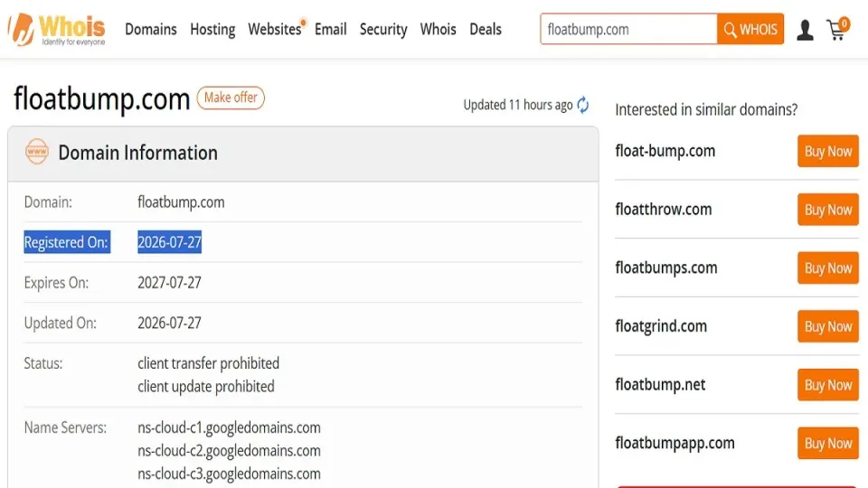The image size is (868, 488).
Task: Open the Security menu
Action: [x=383, y=29]
